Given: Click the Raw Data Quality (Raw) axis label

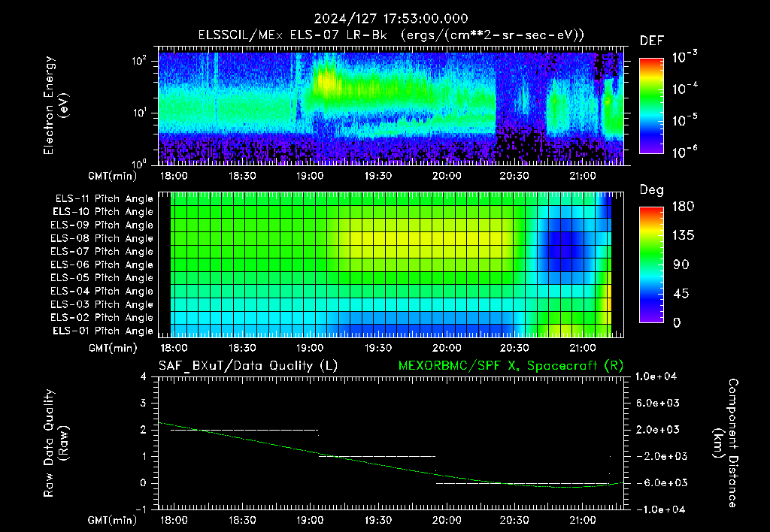Looking at the screenshot, I should point(56,443).
